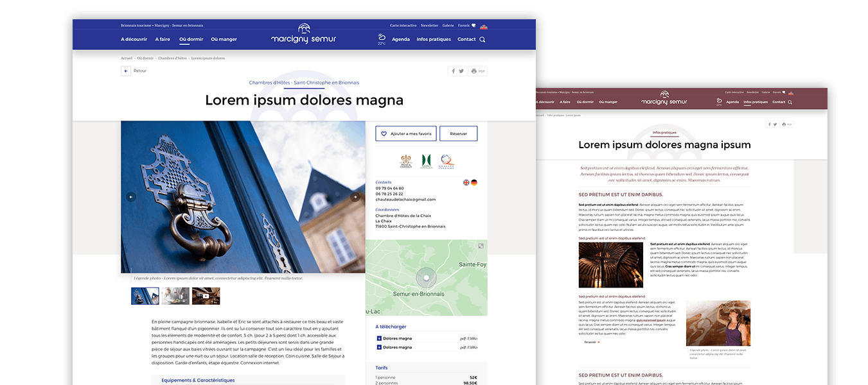Click the search magnifier in the blue header

coord(483,40)
